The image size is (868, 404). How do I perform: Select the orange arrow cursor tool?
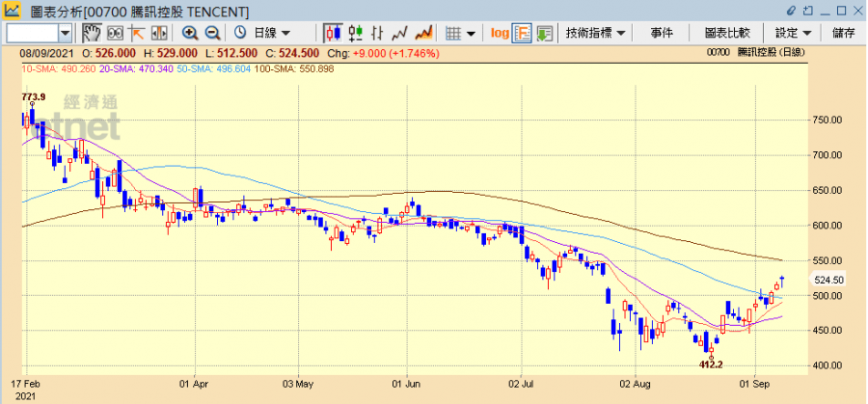point(137,33)
